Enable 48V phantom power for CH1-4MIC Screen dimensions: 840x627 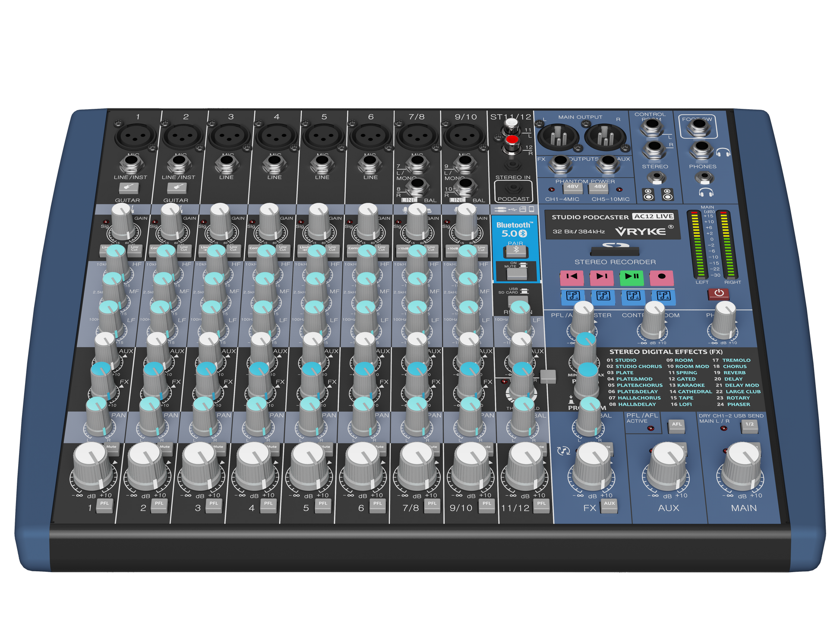573,188
